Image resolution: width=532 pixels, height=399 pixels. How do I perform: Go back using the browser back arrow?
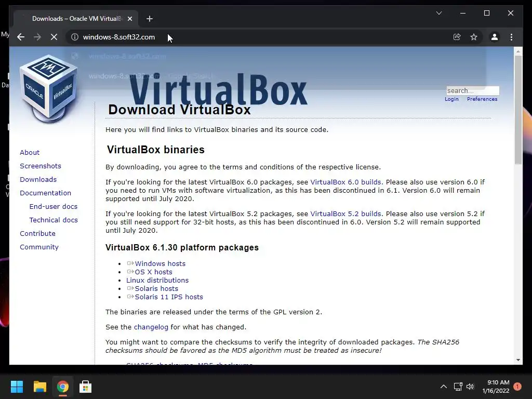coord(21,37)
